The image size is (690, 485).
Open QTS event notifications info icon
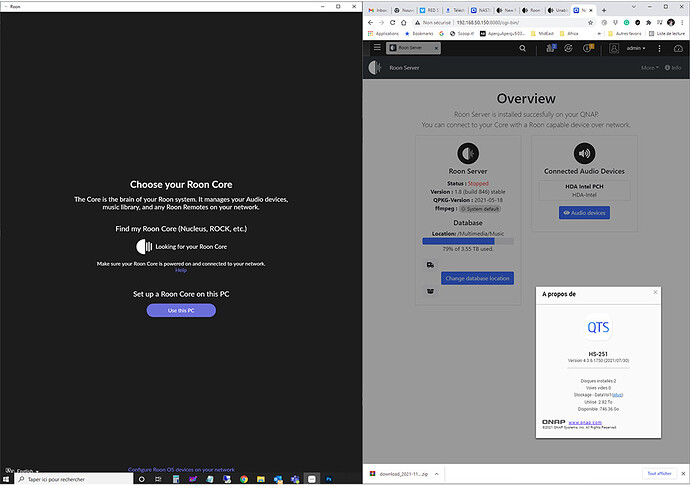tap(588, 48)
